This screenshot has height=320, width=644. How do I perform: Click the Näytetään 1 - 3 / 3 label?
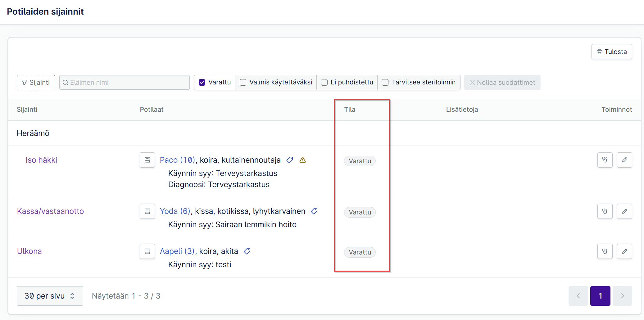(x=126, y=296)
